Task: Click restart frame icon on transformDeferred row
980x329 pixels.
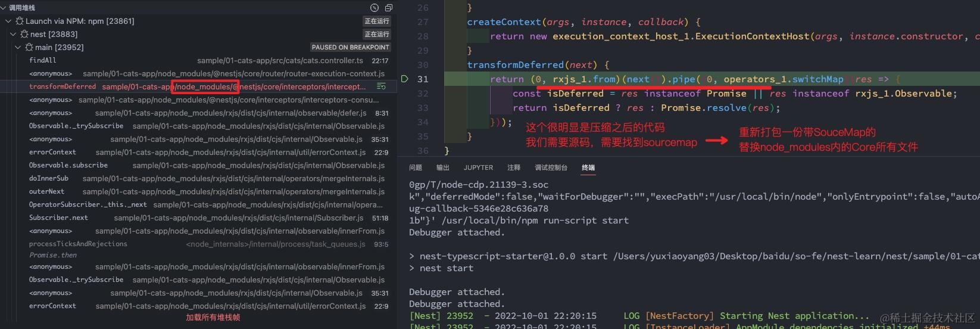Action: (x=381, y=86)
